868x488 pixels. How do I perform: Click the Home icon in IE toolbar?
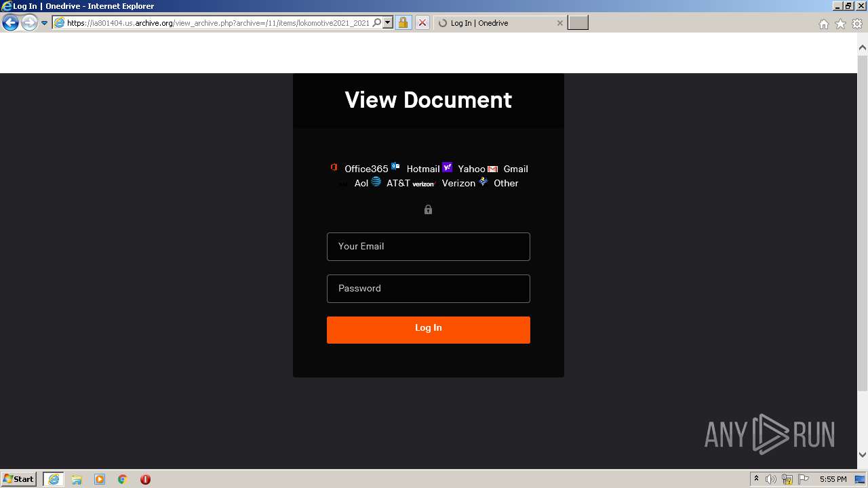823,24
